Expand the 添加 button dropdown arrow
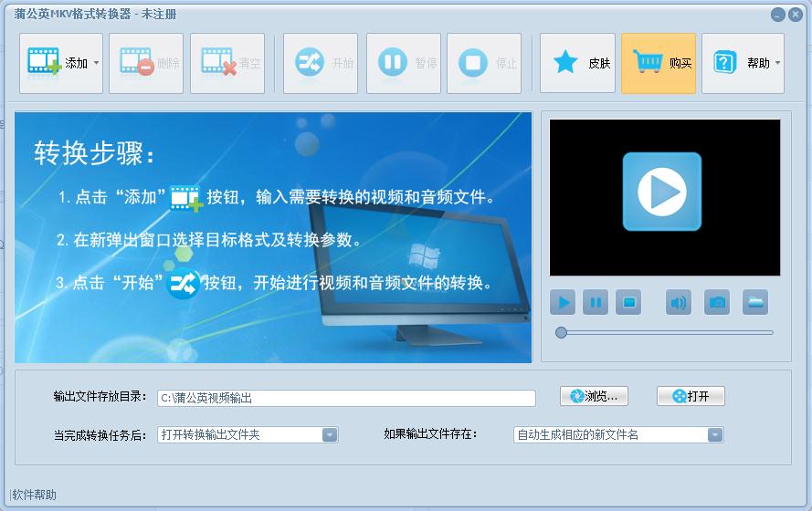 pyautogui.click(x=96, y=63)
